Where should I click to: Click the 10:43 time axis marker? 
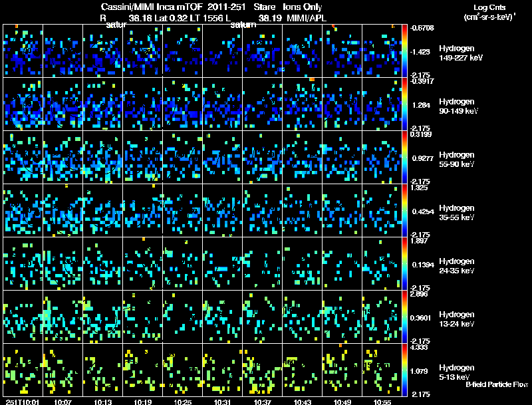tap(303, 402)
